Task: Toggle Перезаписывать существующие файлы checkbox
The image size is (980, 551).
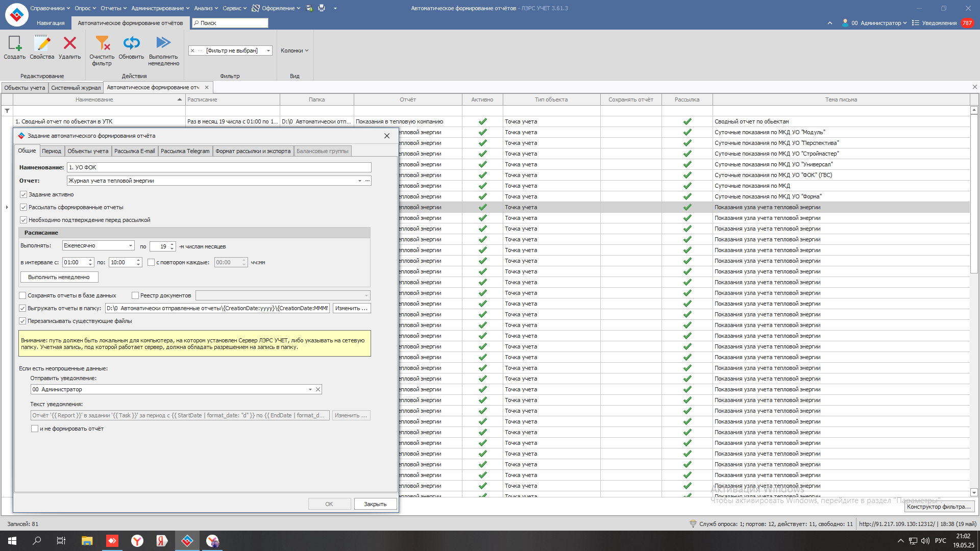Action: pos(22,321)
